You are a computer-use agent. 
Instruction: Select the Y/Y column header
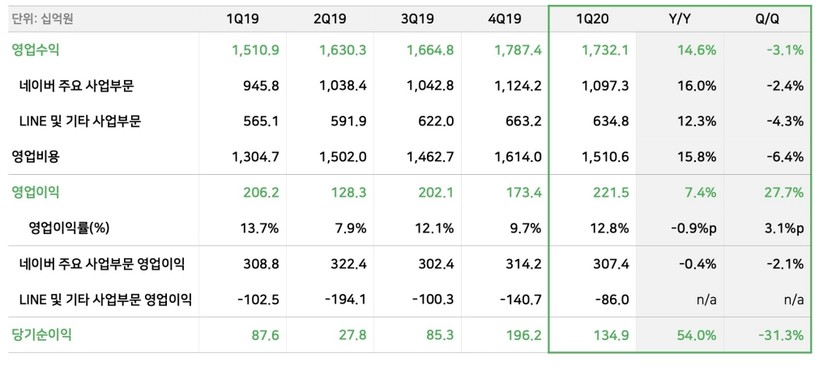tap(680, 19)
